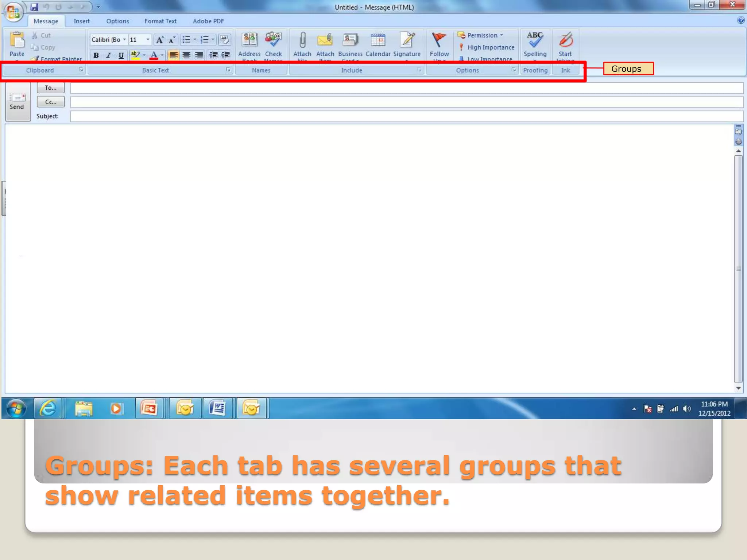Save with Quick Access floppy icon
The height and width of the screenshot is (560, 747).
click(34, 7)
